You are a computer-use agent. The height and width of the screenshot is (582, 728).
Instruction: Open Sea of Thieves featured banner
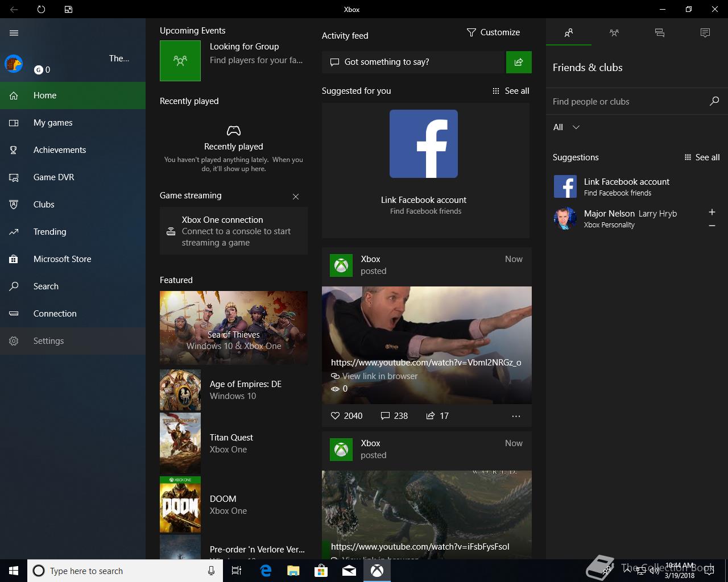234,327
